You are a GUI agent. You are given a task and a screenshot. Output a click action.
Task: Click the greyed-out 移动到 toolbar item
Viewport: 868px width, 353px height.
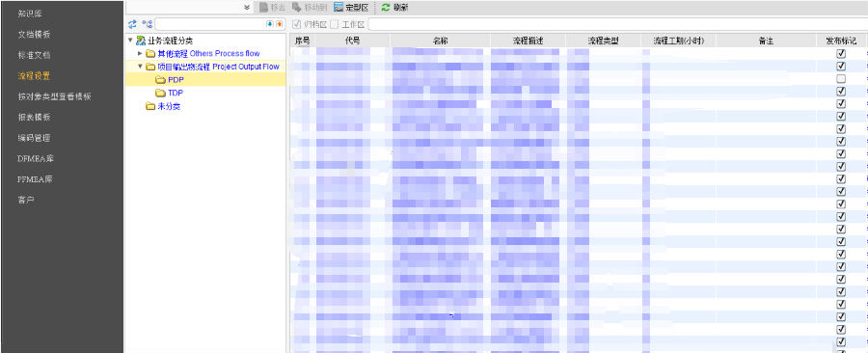point(310,8)
